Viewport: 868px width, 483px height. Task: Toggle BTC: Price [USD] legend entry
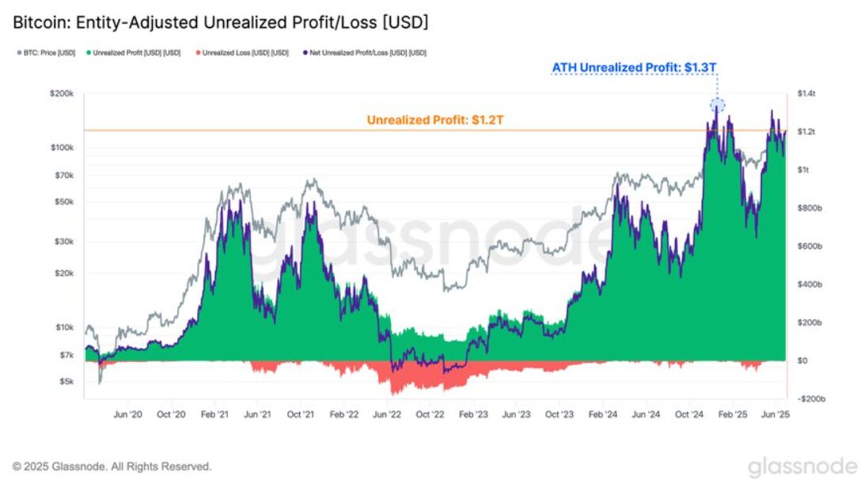46,53
